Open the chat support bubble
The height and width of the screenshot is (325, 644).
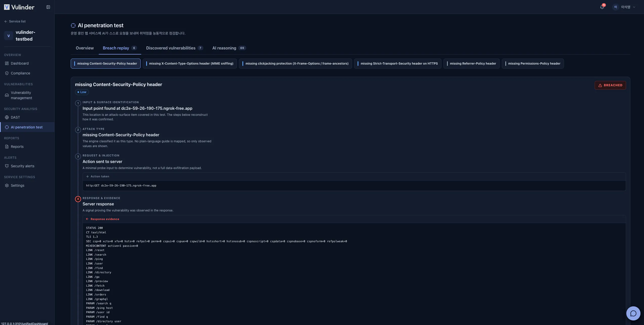[633, 313]
